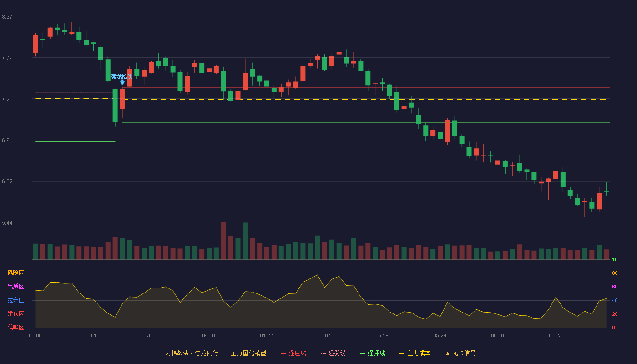Click the red 0 indicator scale value
This screenshot has width=637, height=364.
613,328
